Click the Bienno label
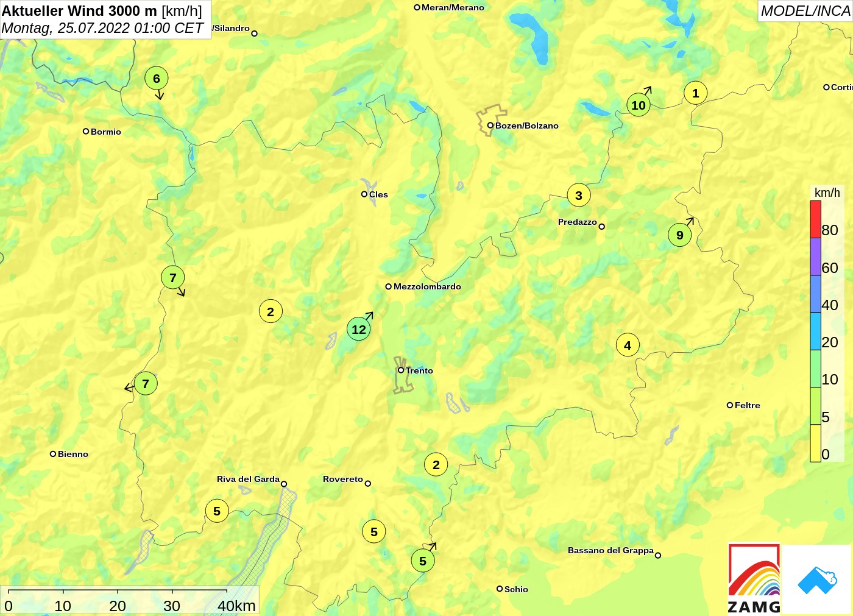Viewport: 853px width, 616px height. pos(73,454)
